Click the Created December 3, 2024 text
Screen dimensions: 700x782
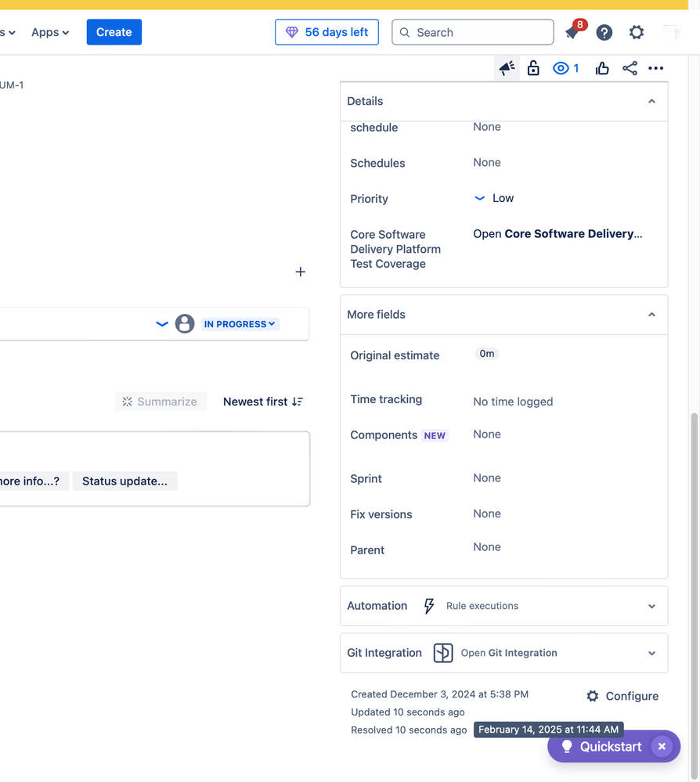pyautogui.click(x=439, y=694)
